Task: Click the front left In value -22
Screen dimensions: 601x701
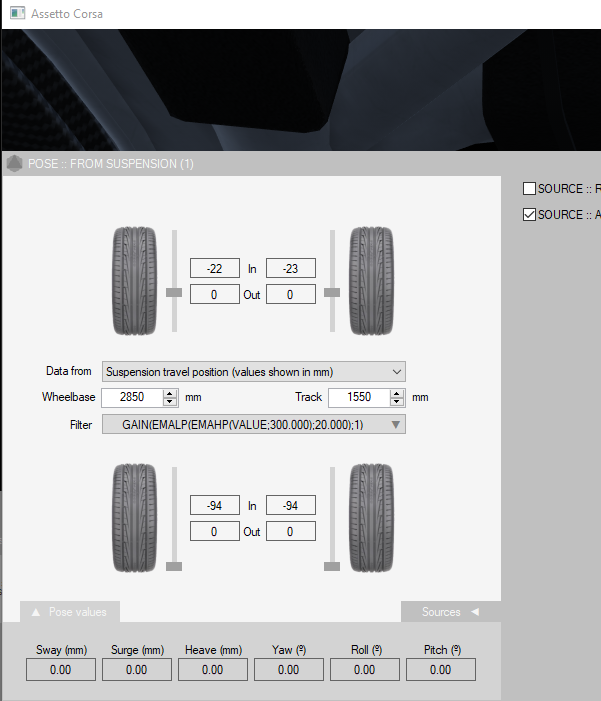Action: (215, 268)
